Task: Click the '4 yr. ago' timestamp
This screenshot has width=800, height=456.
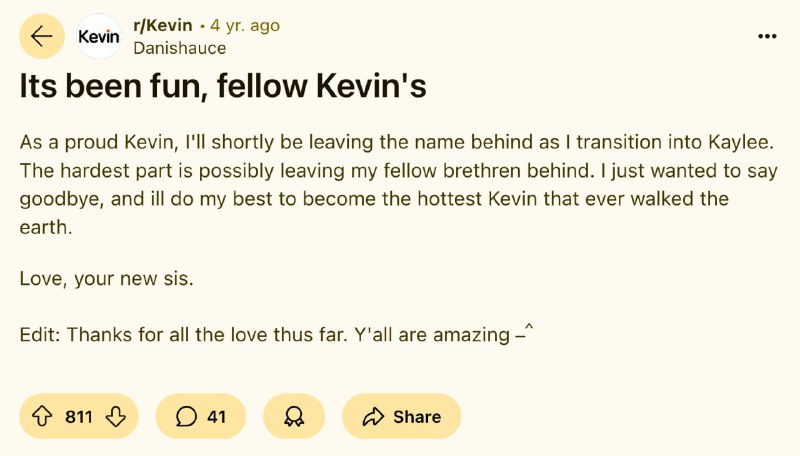Action: [245, 26]
